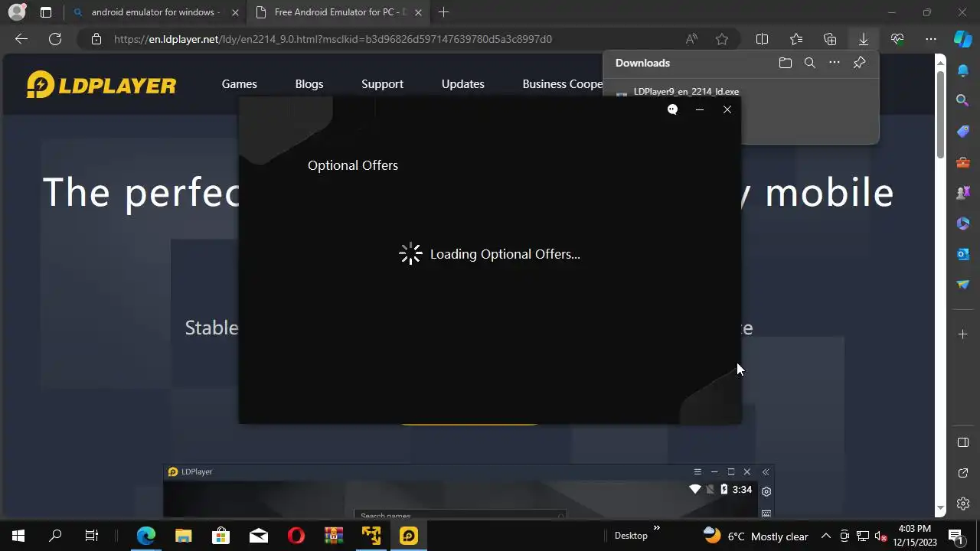Viewport: 980px width, 551px height.
Task: Show hidden system tray icons
Action: click(825, 536)
